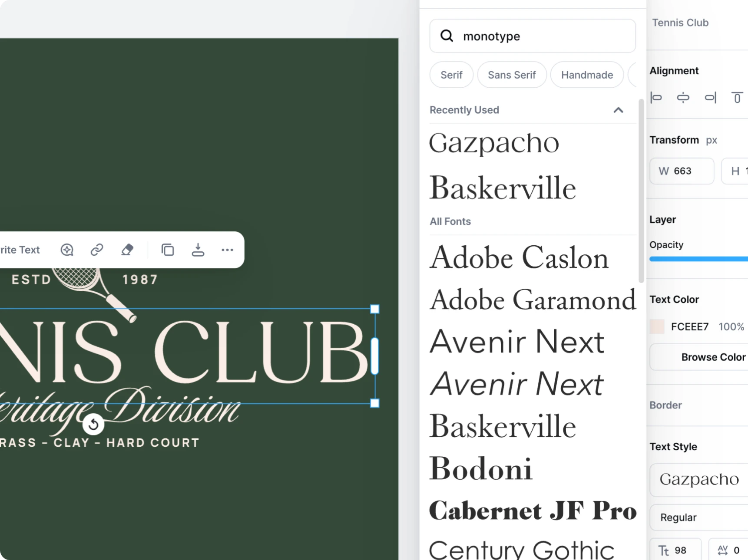748x560 pixels.
Task: Duplicate the selected text element
Action: pyautogui.click(x=168, y=250)
